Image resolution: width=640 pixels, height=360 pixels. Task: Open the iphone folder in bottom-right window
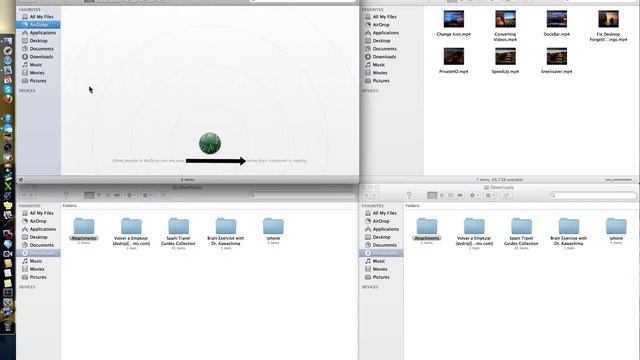pyautogui.click(x=616, y=229)
